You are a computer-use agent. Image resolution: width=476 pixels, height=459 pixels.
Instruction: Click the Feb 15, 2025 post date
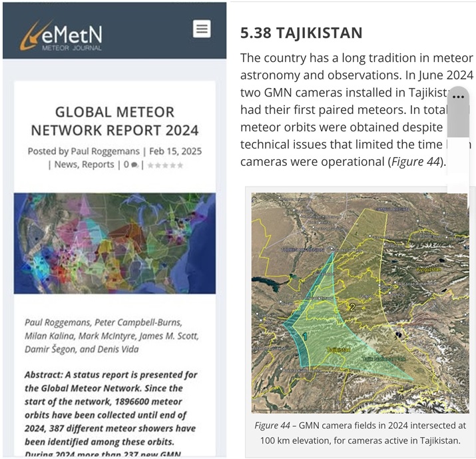[175, 151]
